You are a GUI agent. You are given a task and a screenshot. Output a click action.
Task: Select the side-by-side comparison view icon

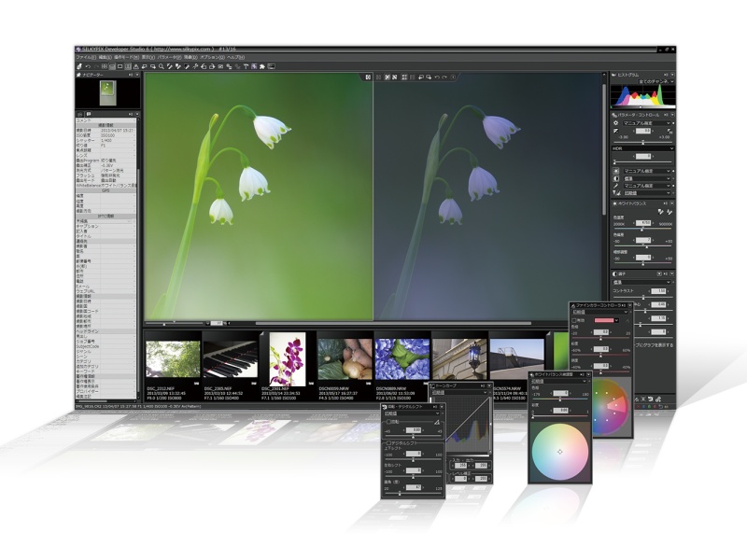point(388,77)
